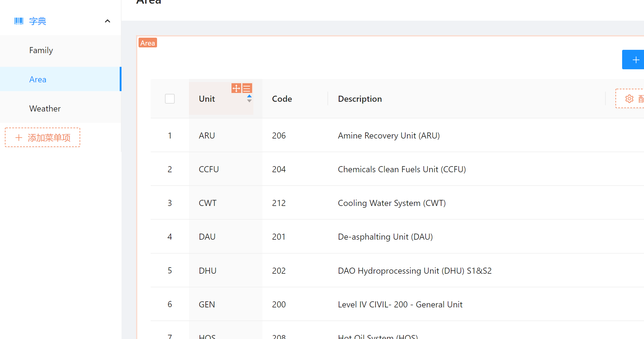Click the Cooling Water System description cell
This screenshot has width=644, height=339.
click(392, 203)
